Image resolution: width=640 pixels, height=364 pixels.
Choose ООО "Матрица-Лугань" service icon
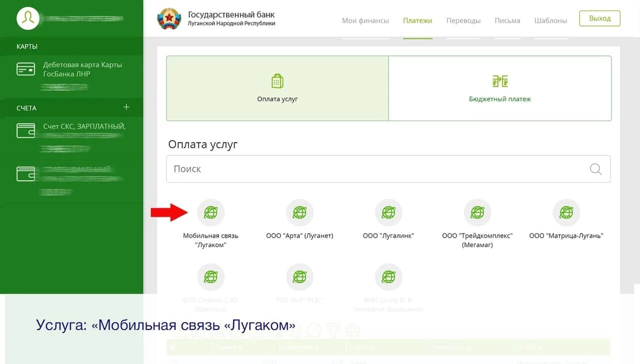click(566, 213)
